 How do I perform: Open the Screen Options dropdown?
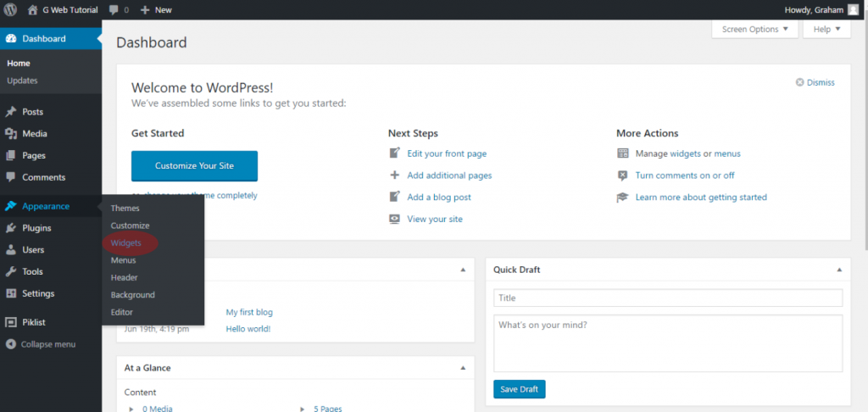click(x=754, y=30)
